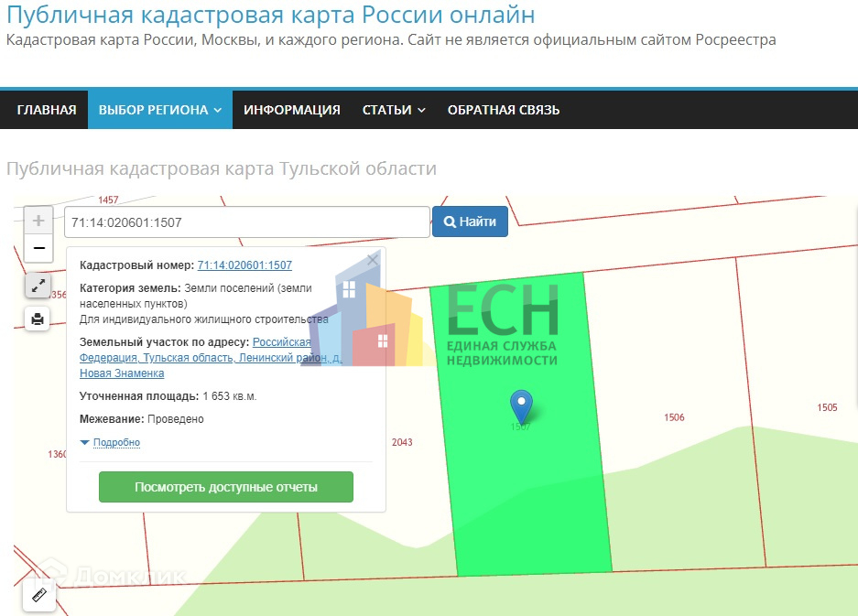The width and height of the screenshot is (858, 616).
Task: Open the Статьи dropdown menu
Action: click(394, 110)
